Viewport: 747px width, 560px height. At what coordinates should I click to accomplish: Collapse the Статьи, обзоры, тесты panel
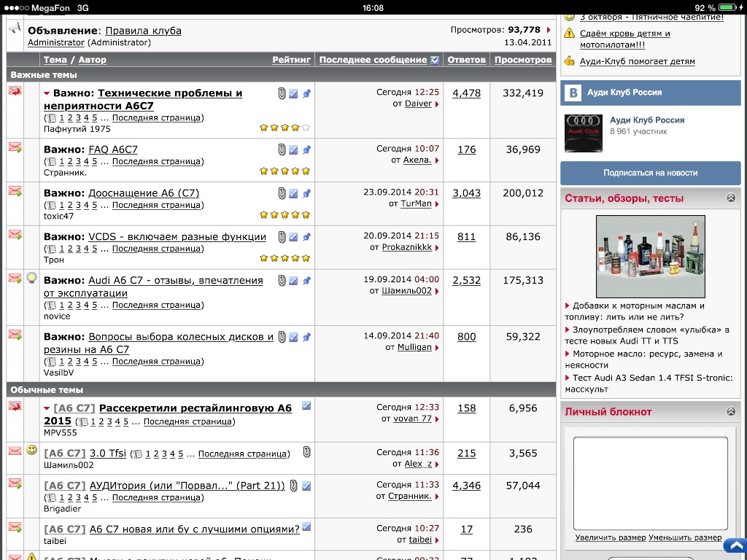[x=731, y=198]
